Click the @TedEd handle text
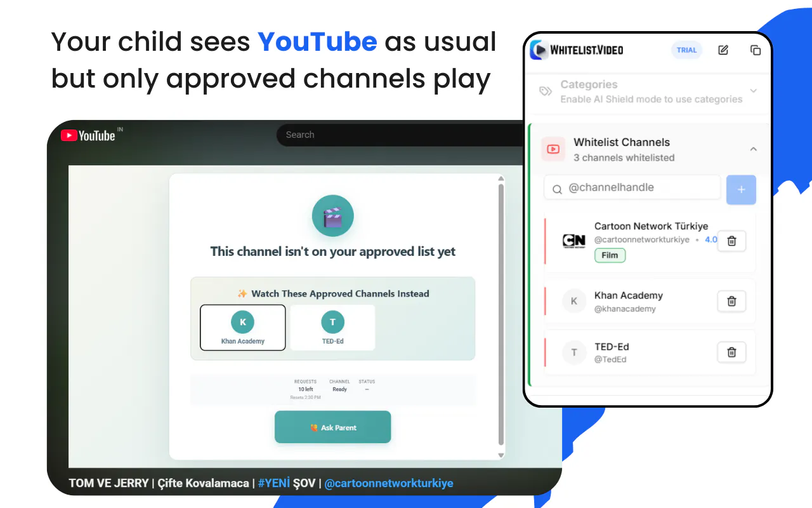This screenshot has height=508, width=812. click(610, 359)
